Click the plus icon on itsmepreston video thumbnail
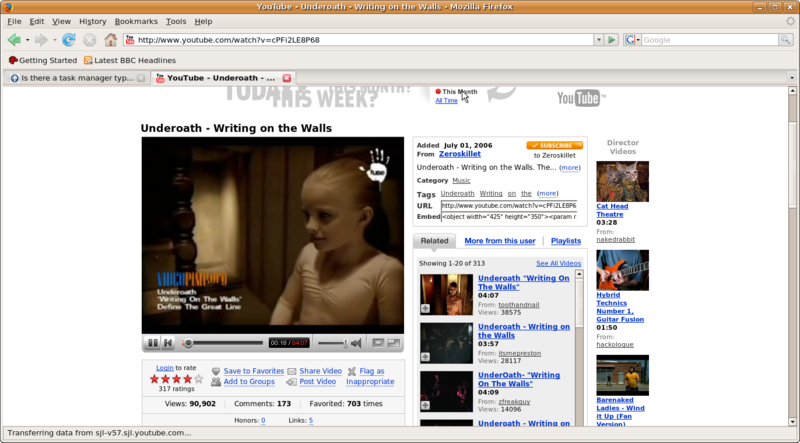The height and width of the screenshot is (443, 800). (425, 357)
